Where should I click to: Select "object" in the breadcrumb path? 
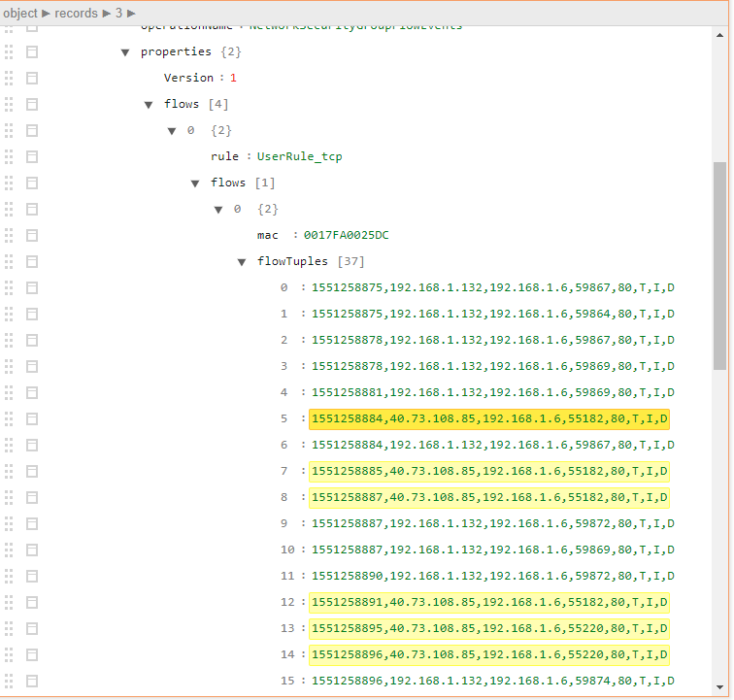point(19,13)
